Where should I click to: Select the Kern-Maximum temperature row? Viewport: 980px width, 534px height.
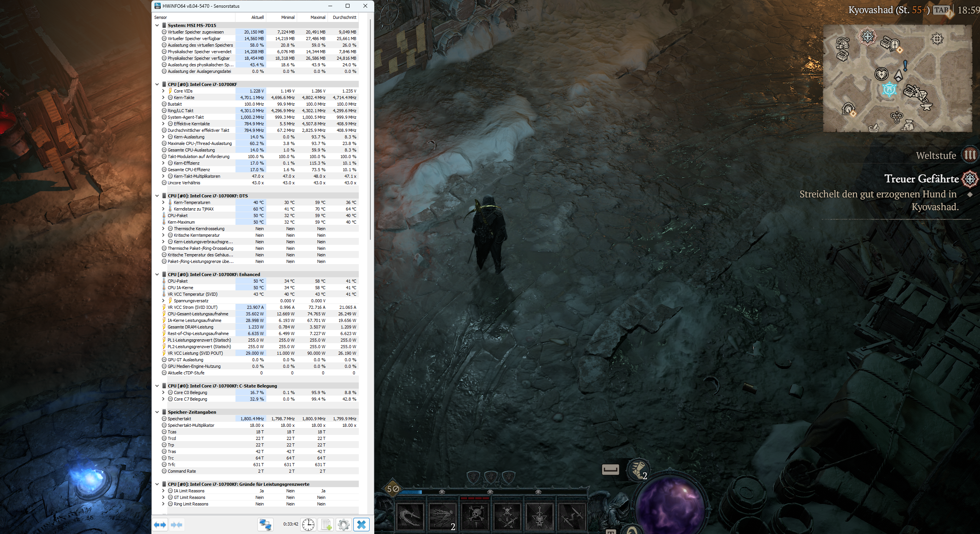(x=260, y=222)
